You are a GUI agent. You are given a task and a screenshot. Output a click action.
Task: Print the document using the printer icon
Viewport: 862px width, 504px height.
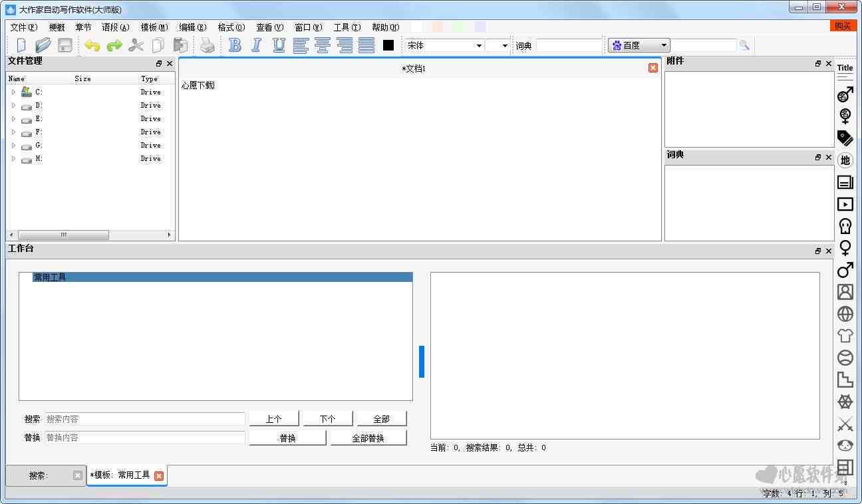coord(208,45)
